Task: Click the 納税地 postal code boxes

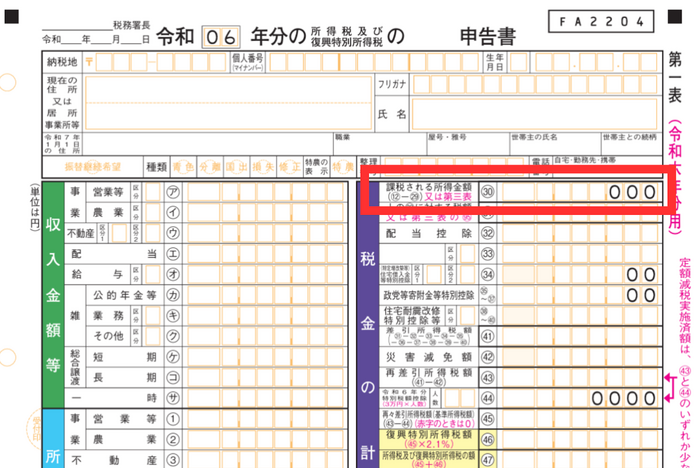Action: click(161, 63)
